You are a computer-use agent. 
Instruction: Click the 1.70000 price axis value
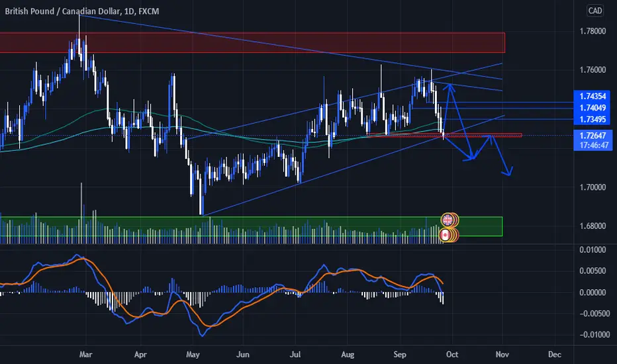[x=593, y=187]
